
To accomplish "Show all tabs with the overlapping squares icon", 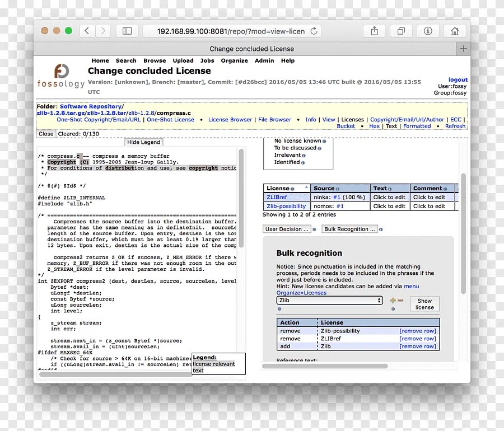I will pos(401,31).
